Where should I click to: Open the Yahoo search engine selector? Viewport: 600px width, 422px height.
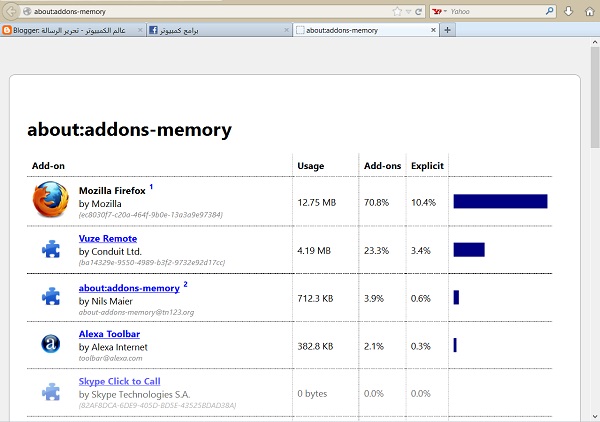tap(439, 11)
